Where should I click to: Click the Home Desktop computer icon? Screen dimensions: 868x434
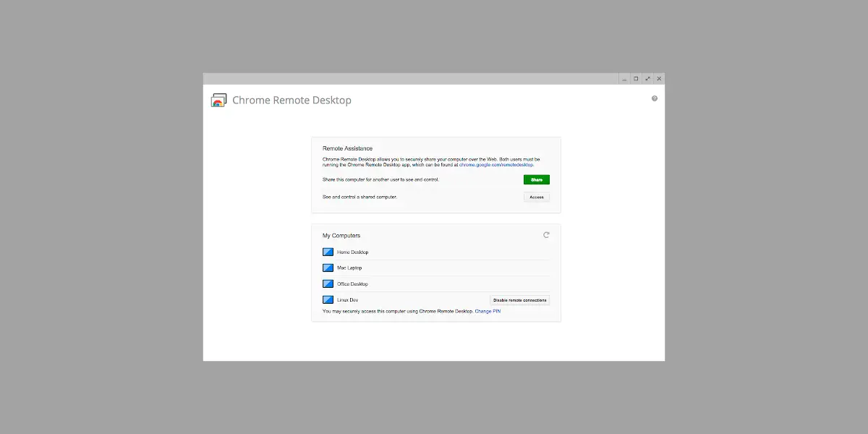(328, 252)
